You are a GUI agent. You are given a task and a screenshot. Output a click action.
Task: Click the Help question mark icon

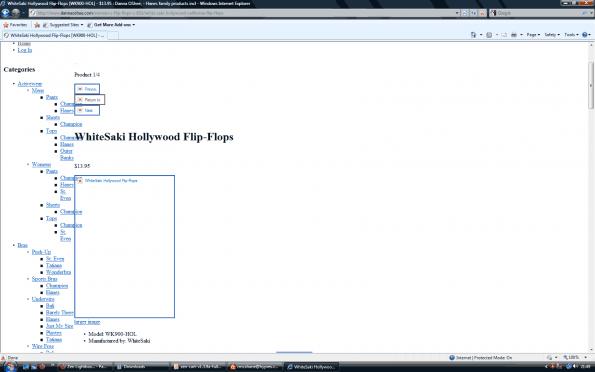coord(585,35)
